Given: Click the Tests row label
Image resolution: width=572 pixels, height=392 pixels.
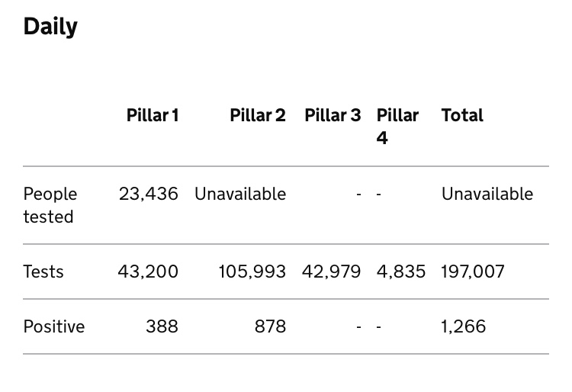Looking at the screenshot, I should pos(43,272).
